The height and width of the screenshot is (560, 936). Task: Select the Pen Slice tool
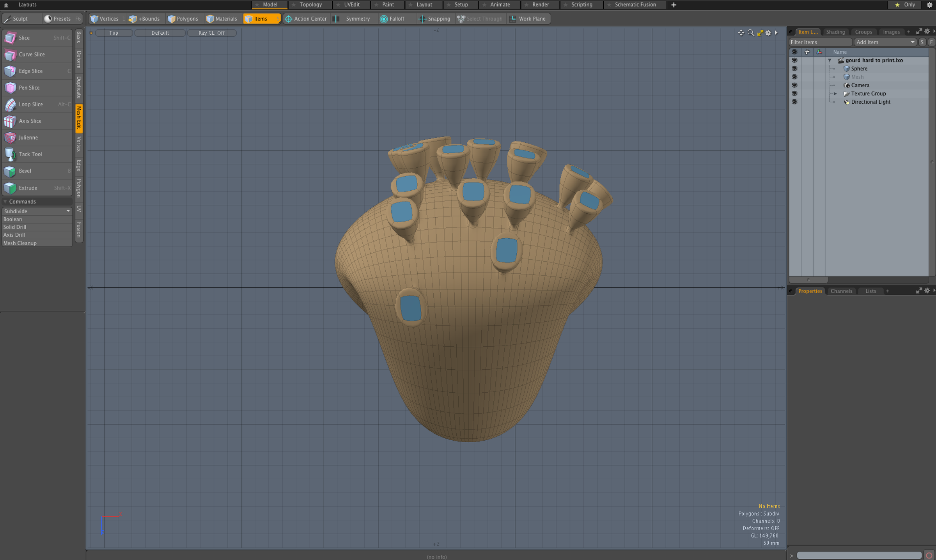[29, 88]
